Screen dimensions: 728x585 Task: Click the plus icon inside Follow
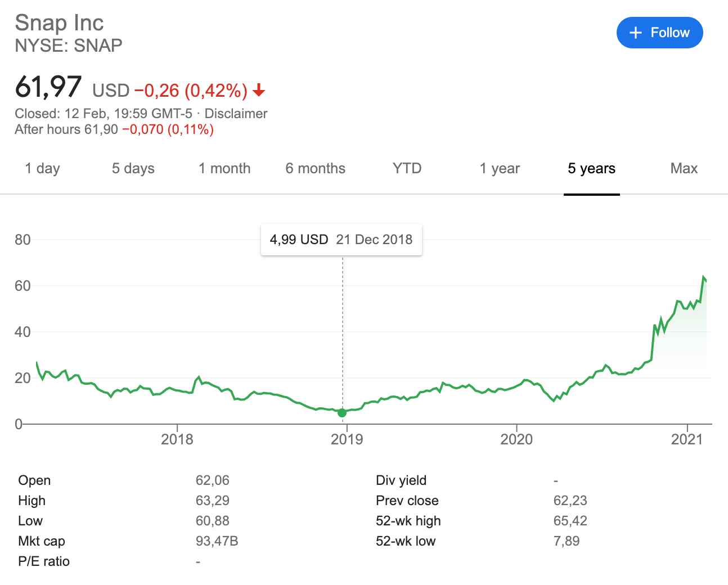click(636, 33)
